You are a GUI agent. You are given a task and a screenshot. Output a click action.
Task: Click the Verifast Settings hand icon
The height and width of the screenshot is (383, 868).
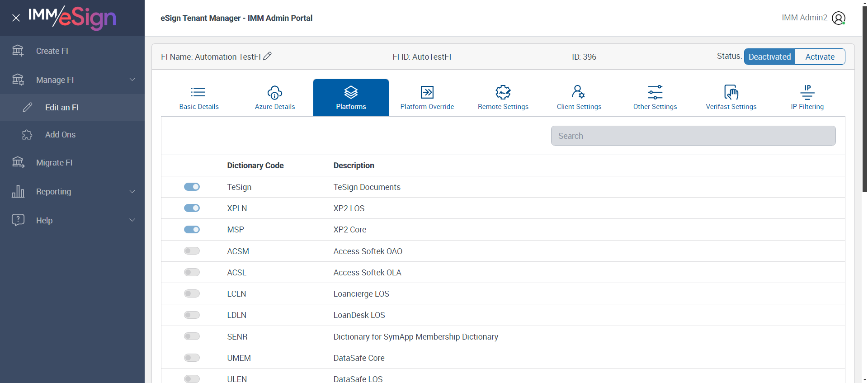pyautogui.click(x=731, y=92)
